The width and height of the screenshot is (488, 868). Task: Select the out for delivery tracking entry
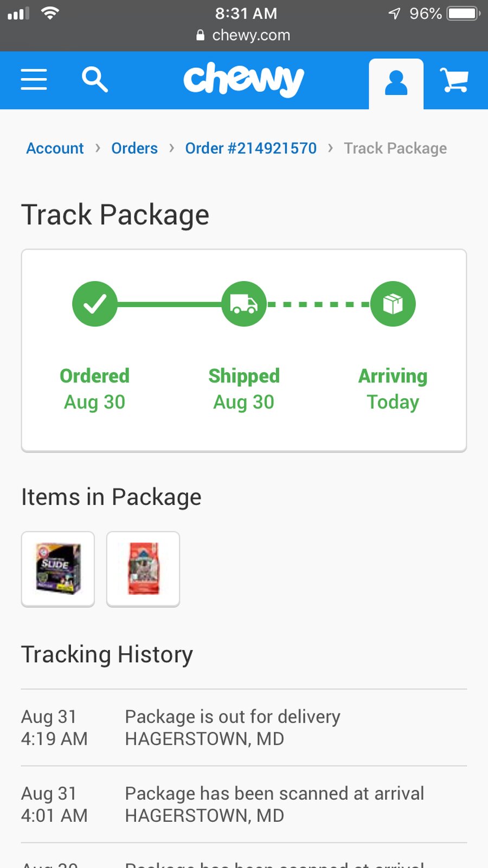tap(244, 727)
